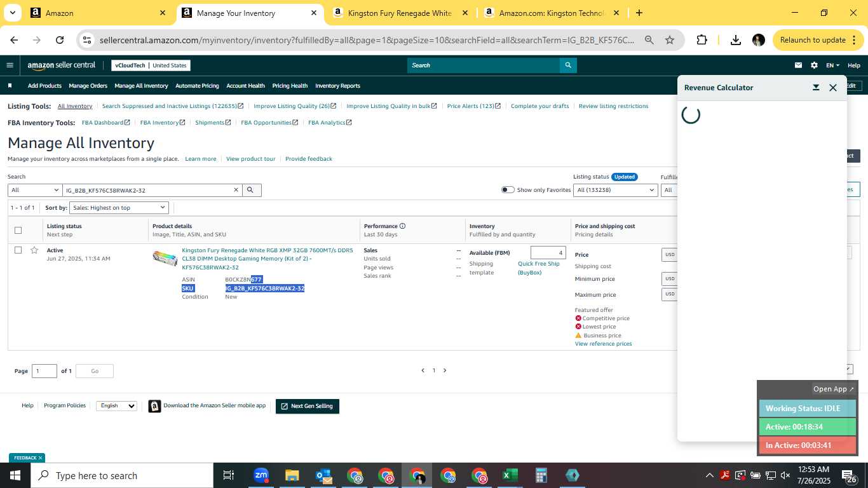Open a new browser tab

[639, 13]
